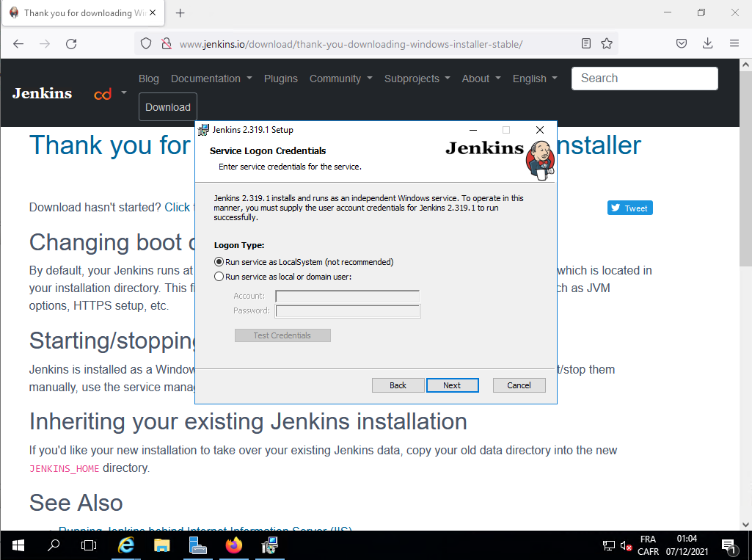Bookmark this page with star icon
This screenshot has height=560, width=752.
pyautogui.click(x=607, y=44)
